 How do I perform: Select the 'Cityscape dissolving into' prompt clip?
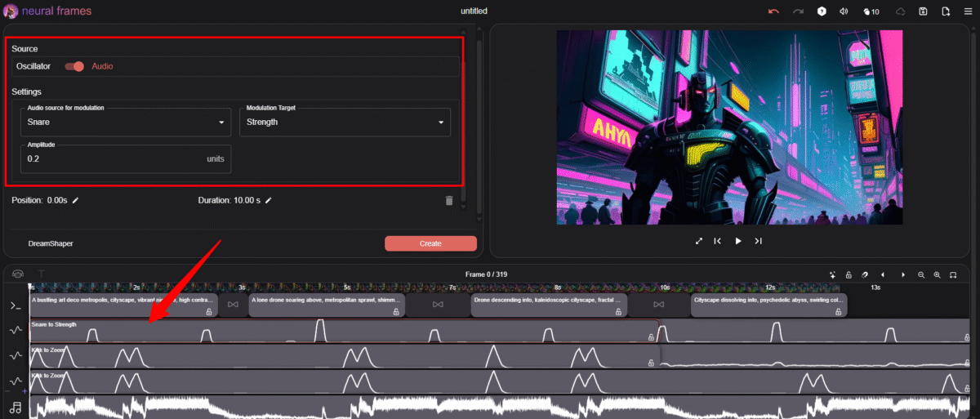coord(768,305)
